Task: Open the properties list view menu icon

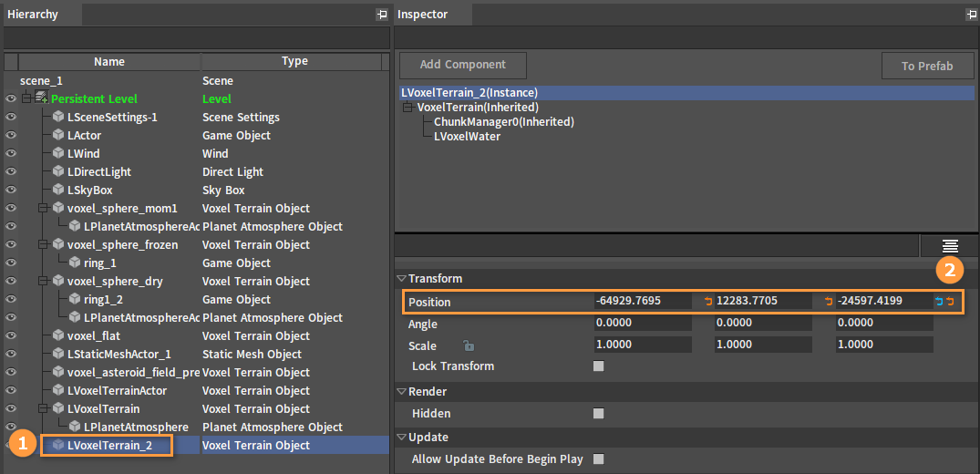Action: point(950,246)
